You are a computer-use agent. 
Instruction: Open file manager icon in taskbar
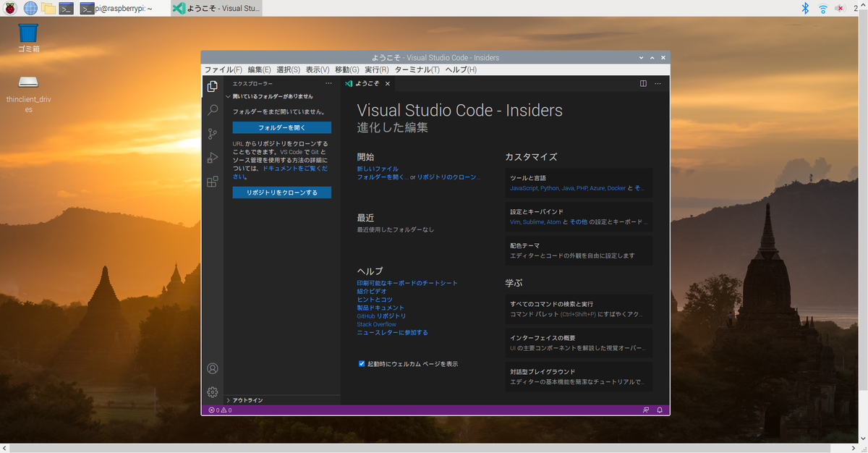click(48, 8)
